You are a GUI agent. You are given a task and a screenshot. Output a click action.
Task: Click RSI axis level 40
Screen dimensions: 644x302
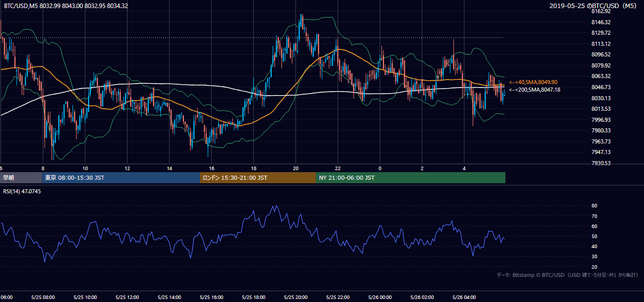[594, 246]
